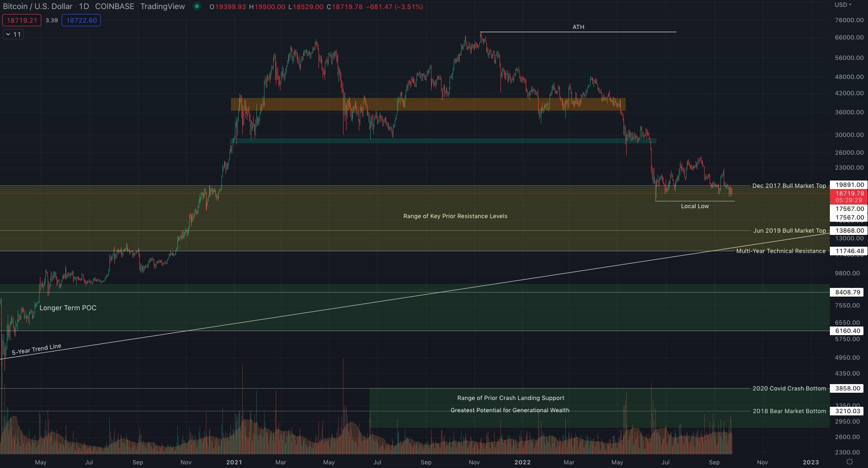Select the orange 36000-42000 resistance zone rectangle
This screenshot has width=868, height=468.
428,104
